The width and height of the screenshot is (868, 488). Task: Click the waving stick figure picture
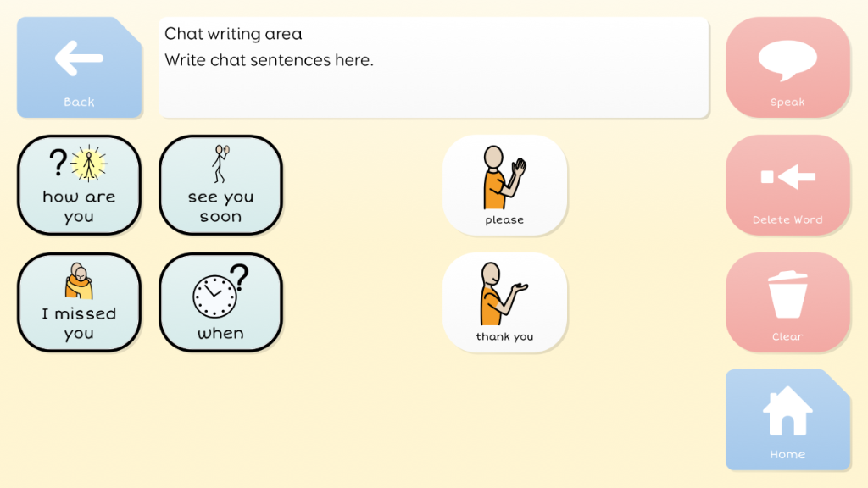coord(221,164)
